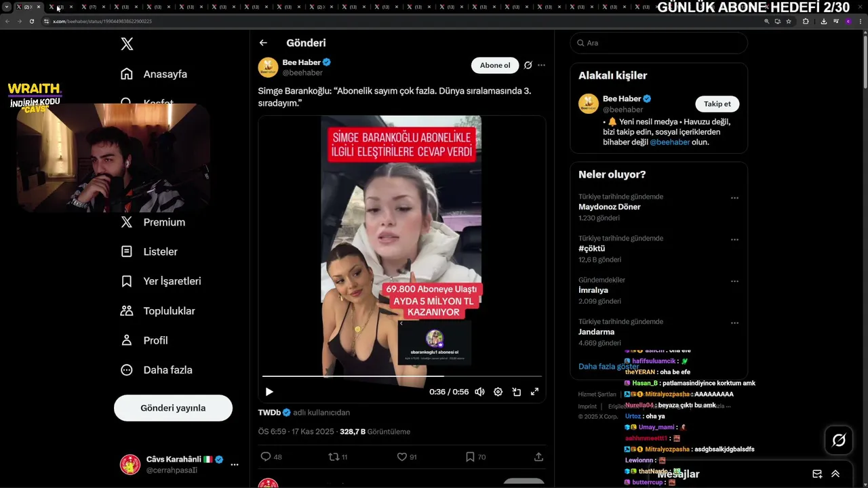Open more options for #çöktü trend
This screenshot has width=868, height=488.
[x=734, y=240]
